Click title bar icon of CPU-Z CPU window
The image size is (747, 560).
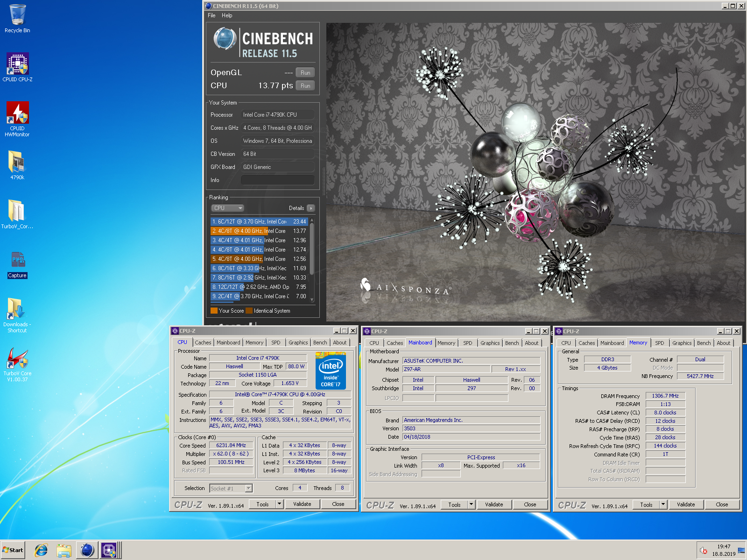coord(175,331)
